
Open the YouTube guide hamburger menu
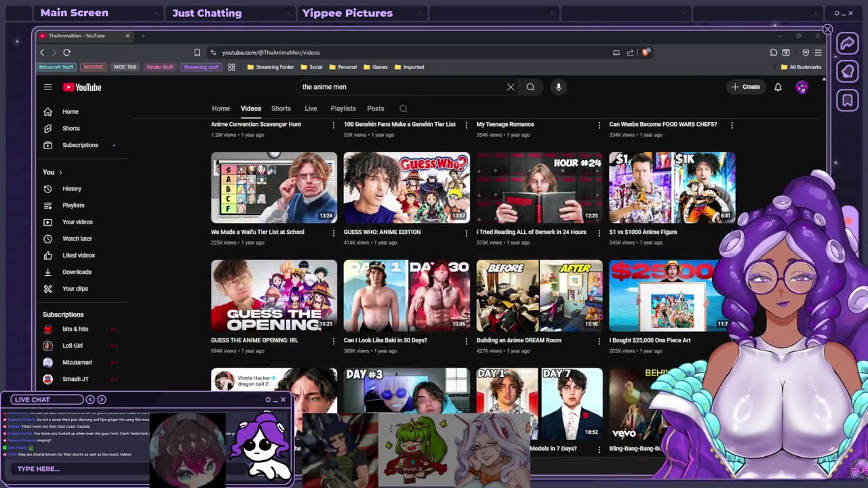[47, 87]
